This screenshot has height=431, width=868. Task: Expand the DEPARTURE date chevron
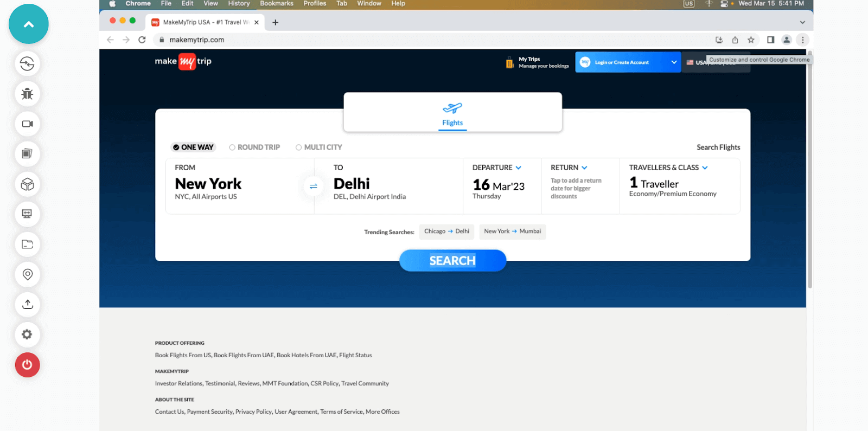519,168
